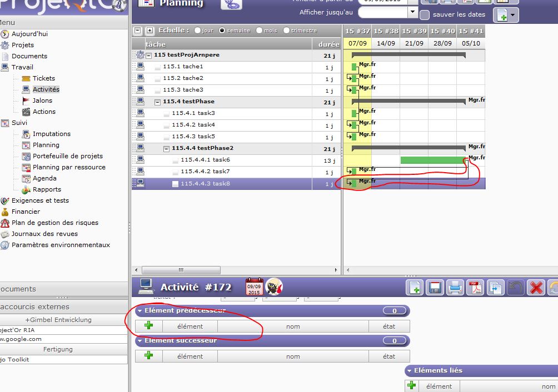Click the green task6 Gantt bar

432,160
